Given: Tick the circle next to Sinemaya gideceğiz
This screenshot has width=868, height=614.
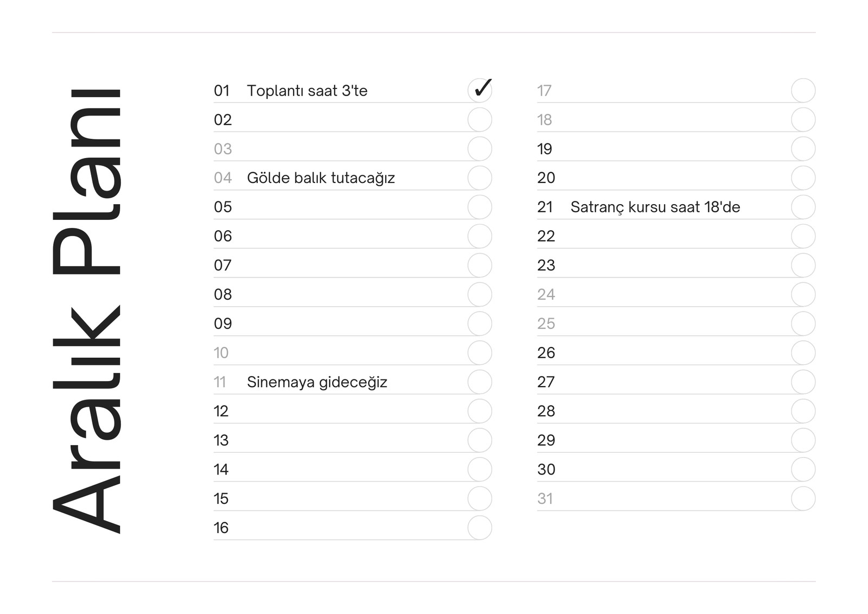Looking at the screenshot, I should click(480, 382).
